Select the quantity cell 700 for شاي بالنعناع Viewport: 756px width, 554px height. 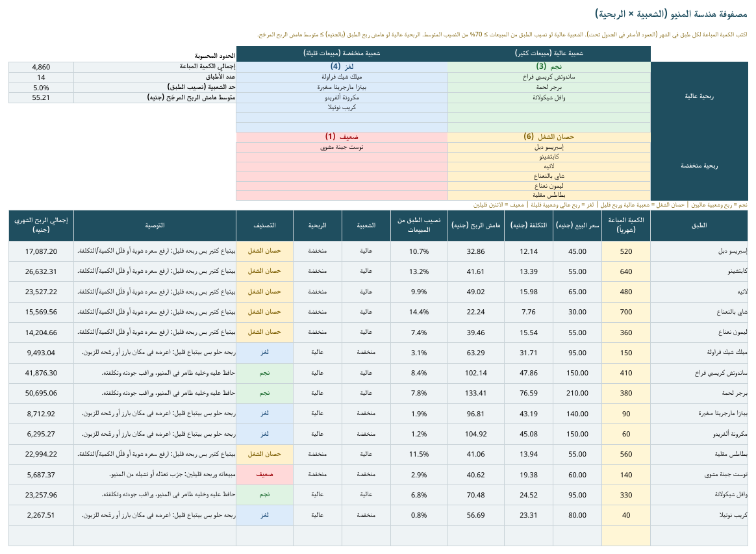pos(626,312)
